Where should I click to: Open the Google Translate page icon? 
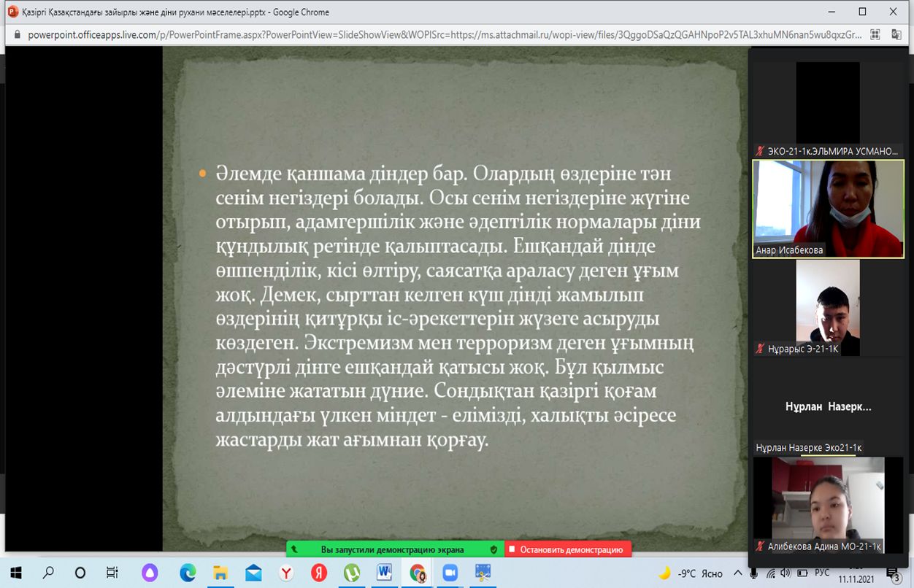[895, 34]
